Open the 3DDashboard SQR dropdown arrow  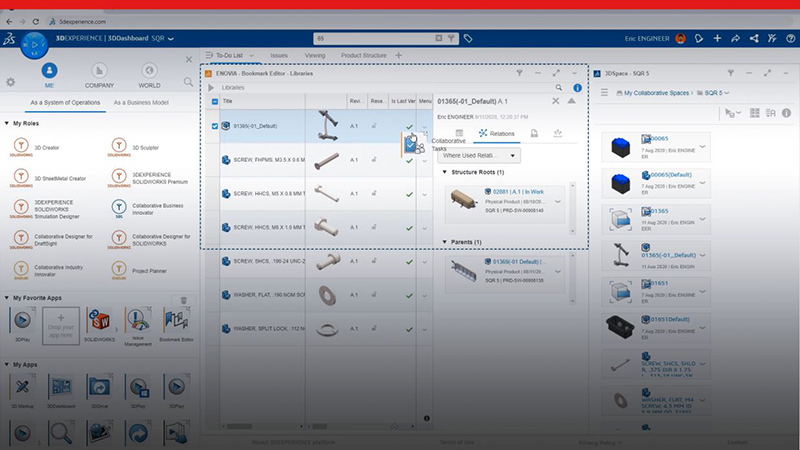tap(171, 38)
